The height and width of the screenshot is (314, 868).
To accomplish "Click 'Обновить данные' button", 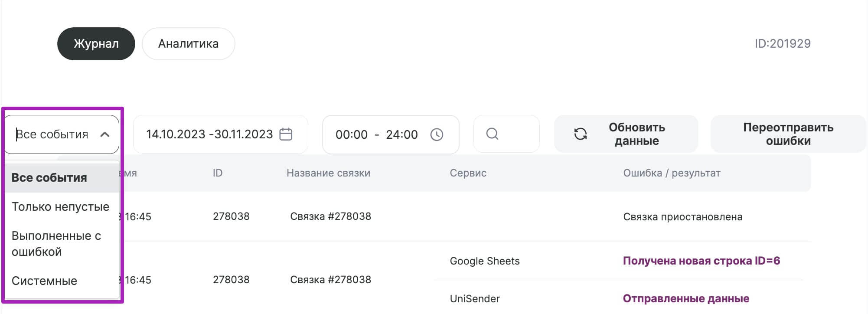I will click(626, 134).
